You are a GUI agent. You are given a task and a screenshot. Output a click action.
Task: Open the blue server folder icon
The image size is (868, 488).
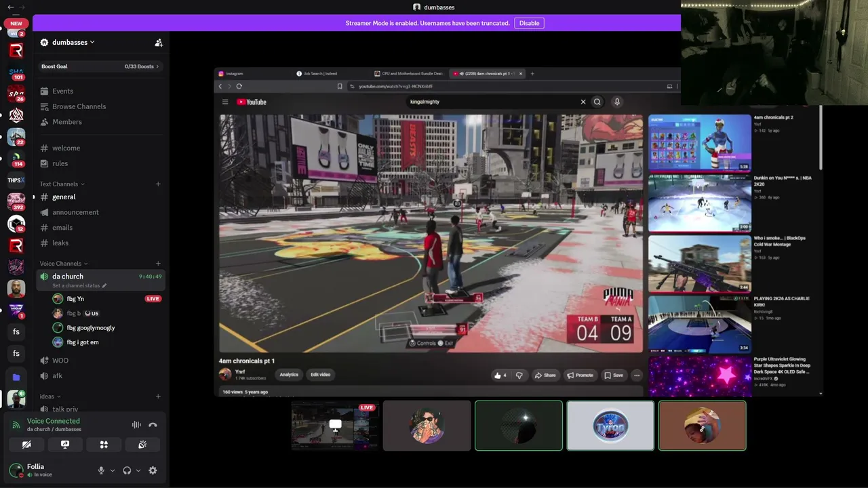16,378
